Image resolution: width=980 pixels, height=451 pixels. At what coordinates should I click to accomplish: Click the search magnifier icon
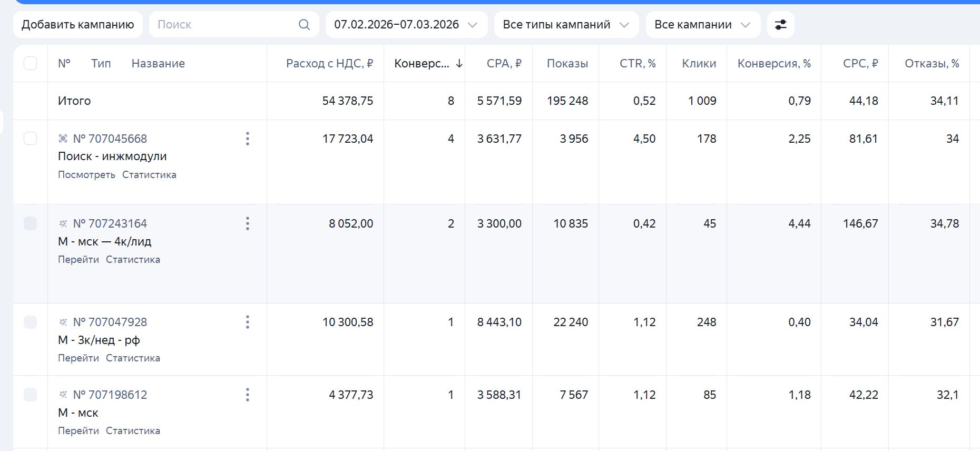point(304,24)
